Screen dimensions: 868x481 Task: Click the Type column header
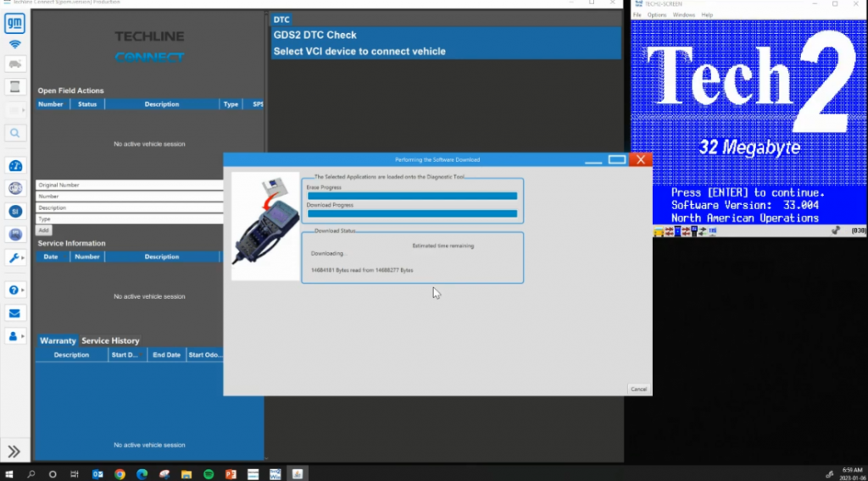[231, 104]
